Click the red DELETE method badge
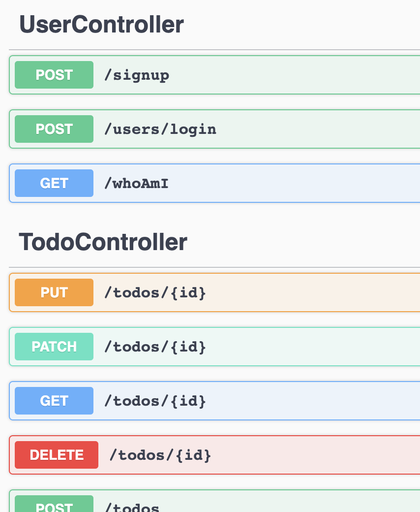This screenshot has height=512, width=420. (57, 455)
